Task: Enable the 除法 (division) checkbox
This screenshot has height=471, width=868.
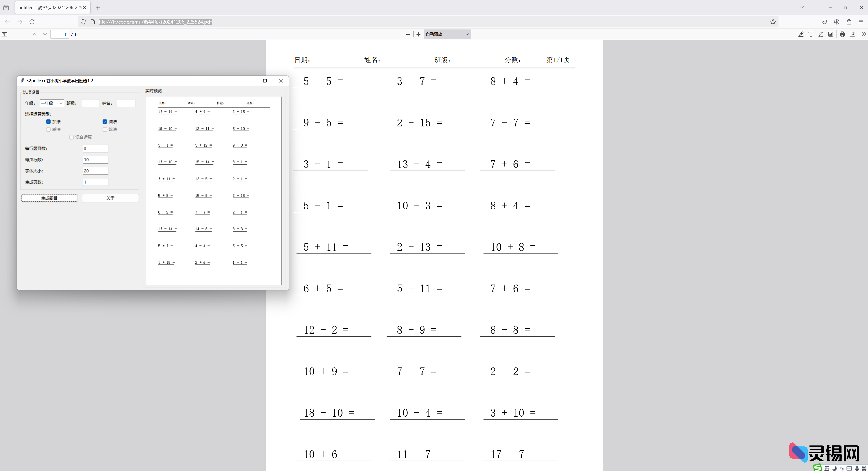Action: pos(105,129)
